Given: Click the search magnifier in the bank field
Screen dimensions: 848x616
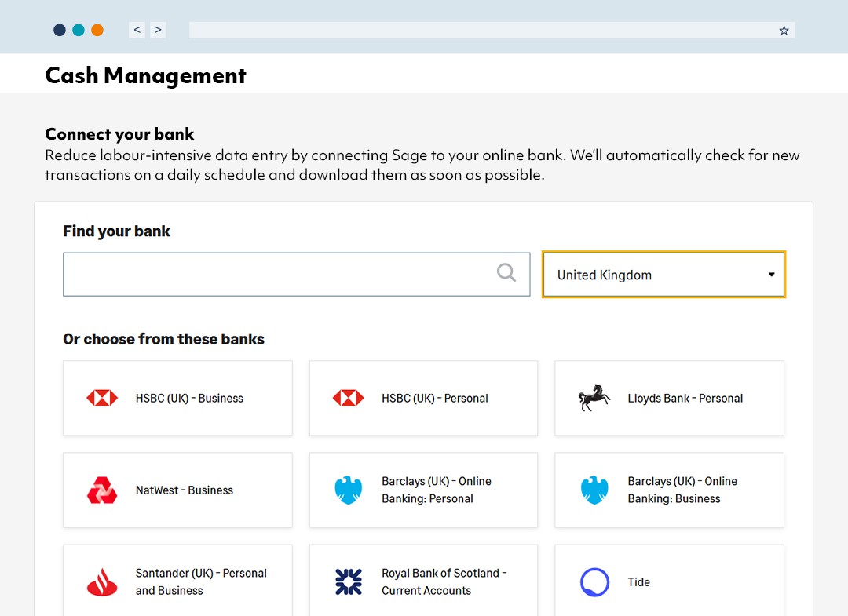Looking at the screenshot, I should pos(506,274).
